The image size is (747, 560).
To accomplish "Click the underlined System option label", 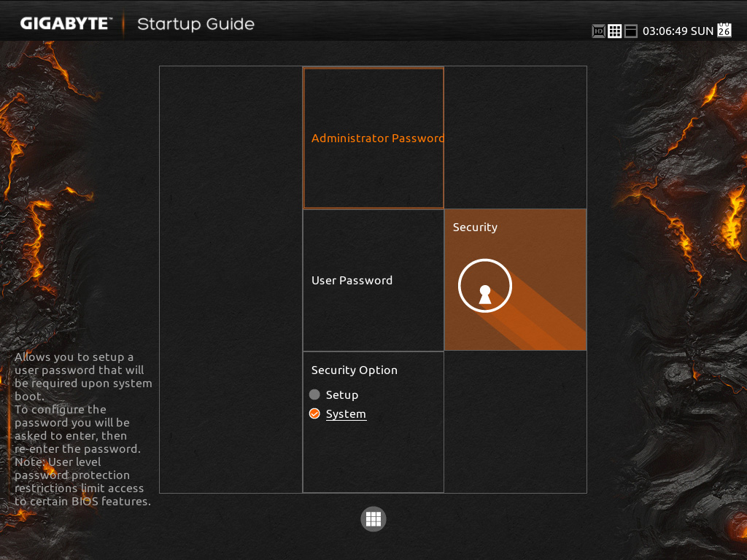I will tap(346, 414).
